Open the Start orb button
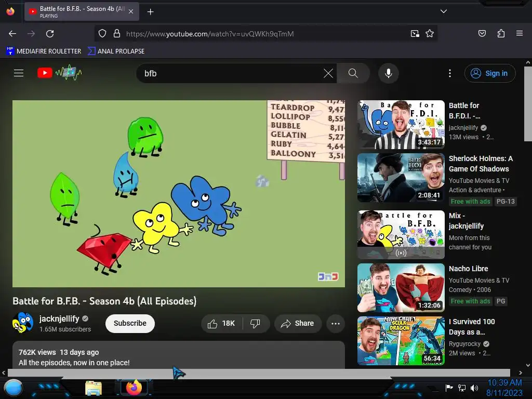Viewport: 532px width, 399px height. (13, 388)
